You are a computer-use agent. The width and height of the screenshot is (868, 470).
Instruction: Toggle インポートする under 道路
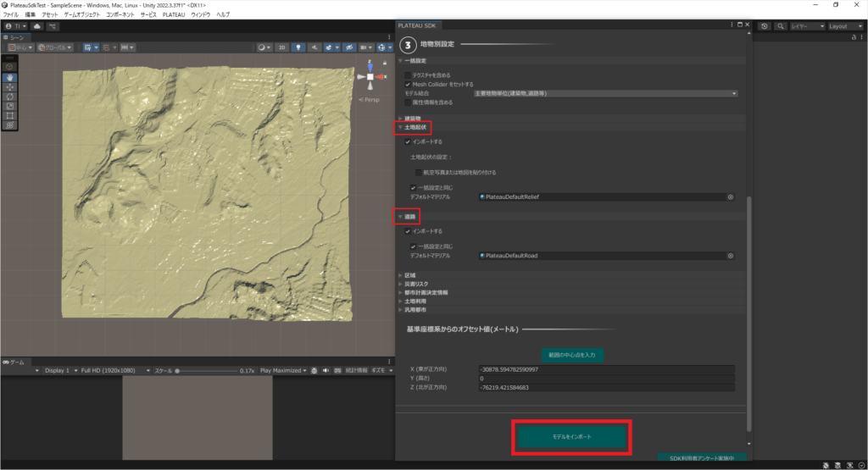pyautogui.click(x=408, y=232)
